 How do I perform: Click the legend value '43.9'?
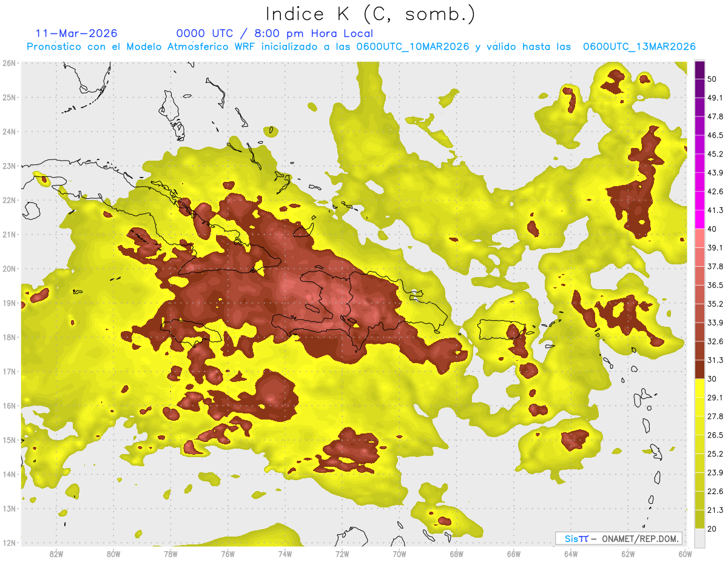(715, 173)
